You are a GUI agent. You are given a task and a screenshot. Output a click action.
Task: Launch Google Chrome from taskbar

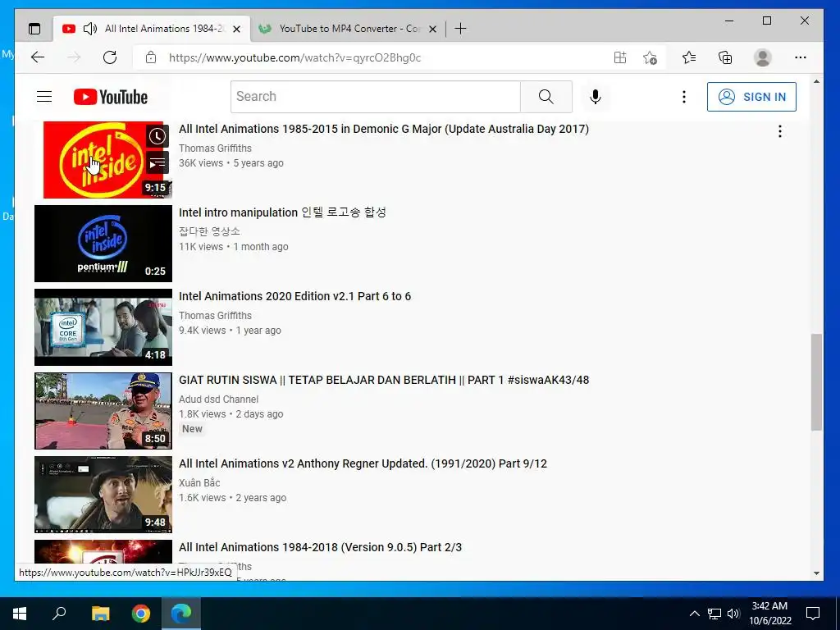(x=141, y=614)
